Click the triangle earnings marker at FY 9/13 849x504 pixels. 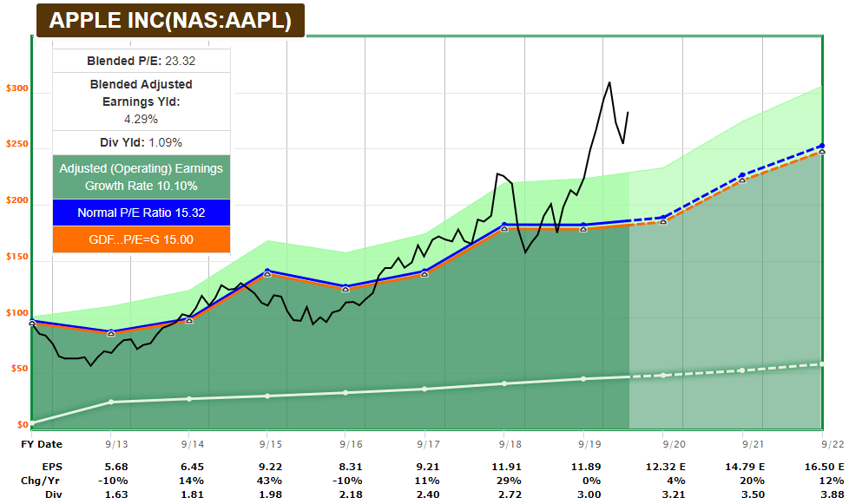tap(110, 333)
